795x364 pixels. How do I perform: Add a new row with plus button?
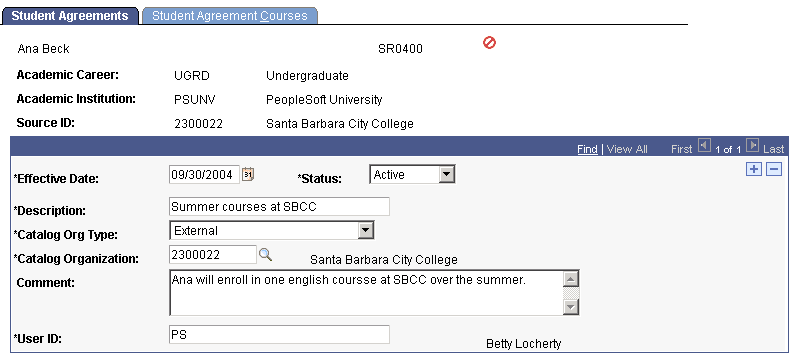[x=754, y=169]
